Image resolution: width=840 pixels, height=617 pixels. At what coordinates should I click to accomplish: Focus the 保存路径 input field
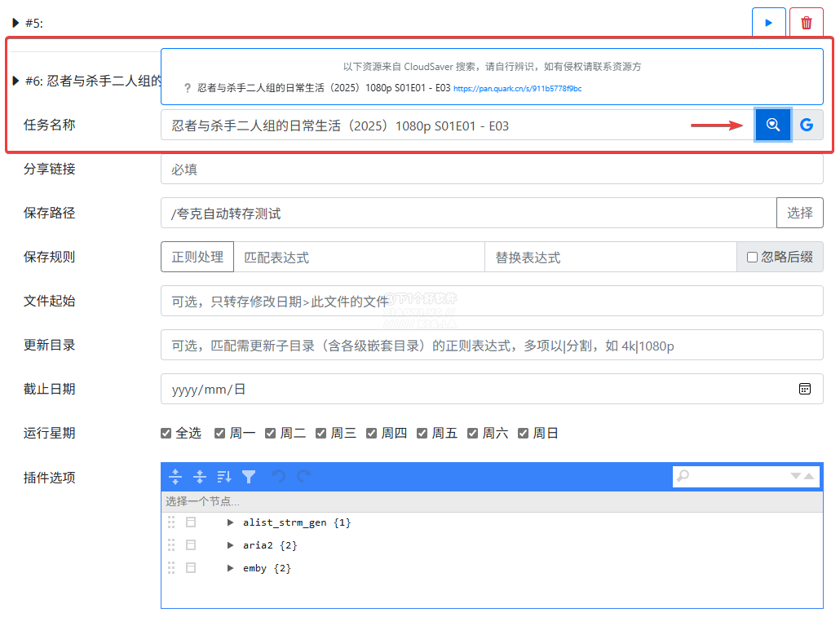tap(469, 214)
